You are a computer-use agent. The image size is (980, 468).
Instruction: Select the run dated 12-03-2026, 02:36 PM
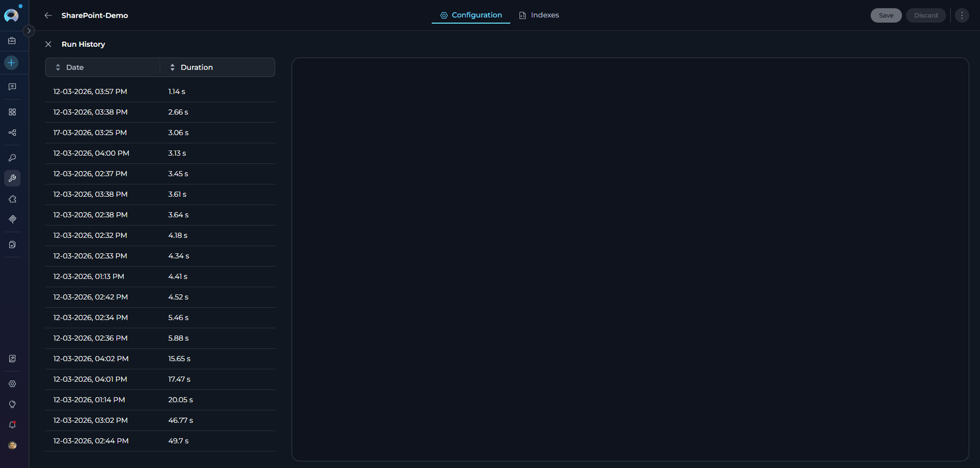point(160,338)
